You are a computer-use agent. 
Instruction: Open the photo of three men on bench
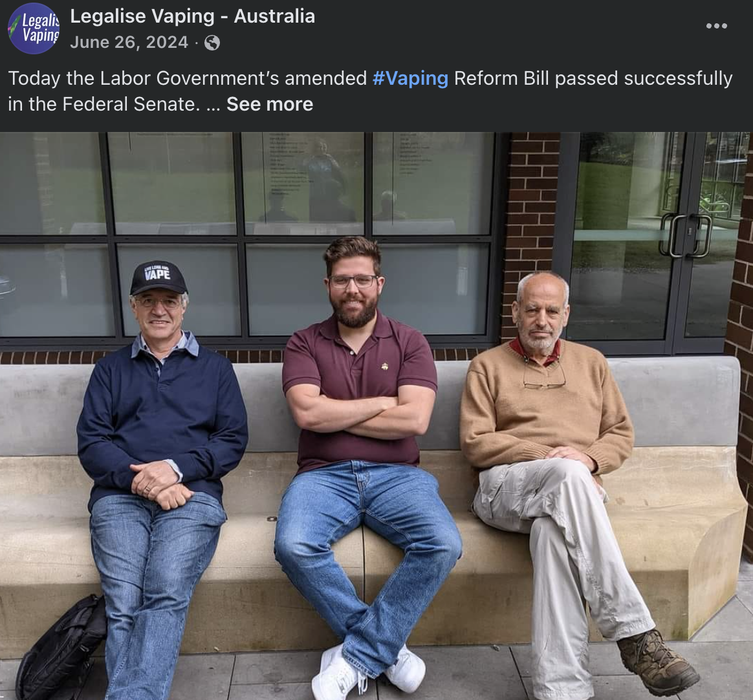coord(376,416)
